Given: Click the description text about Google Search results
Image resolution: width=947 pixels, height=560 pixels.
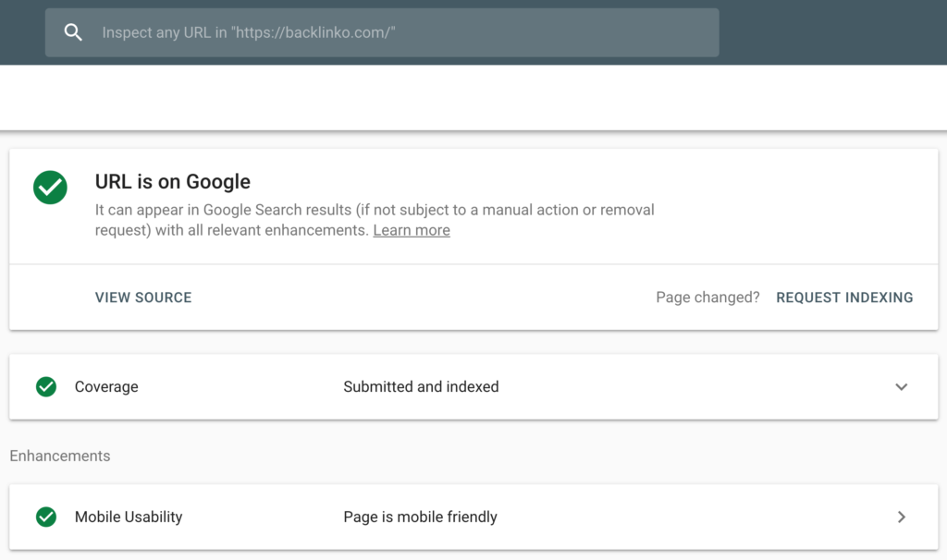Looking at the screenshot, I should 375,211.
